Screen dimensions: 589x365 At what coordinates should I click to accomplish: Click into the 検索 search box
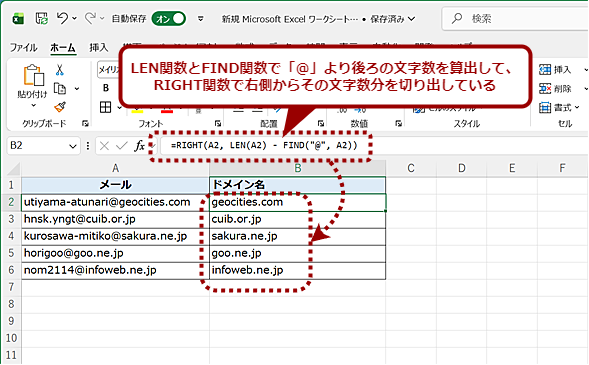[515, 18]
